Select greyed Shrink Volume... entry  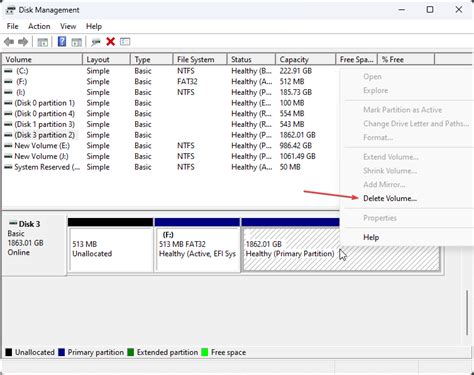point(390,171)
